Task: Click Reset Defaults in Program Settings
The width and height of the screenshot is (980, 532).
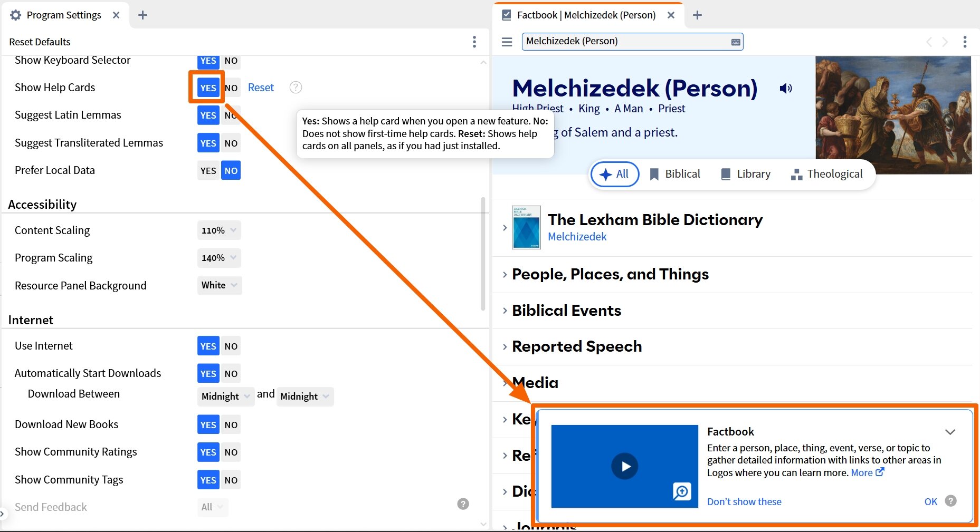Action: pos(40,42)
